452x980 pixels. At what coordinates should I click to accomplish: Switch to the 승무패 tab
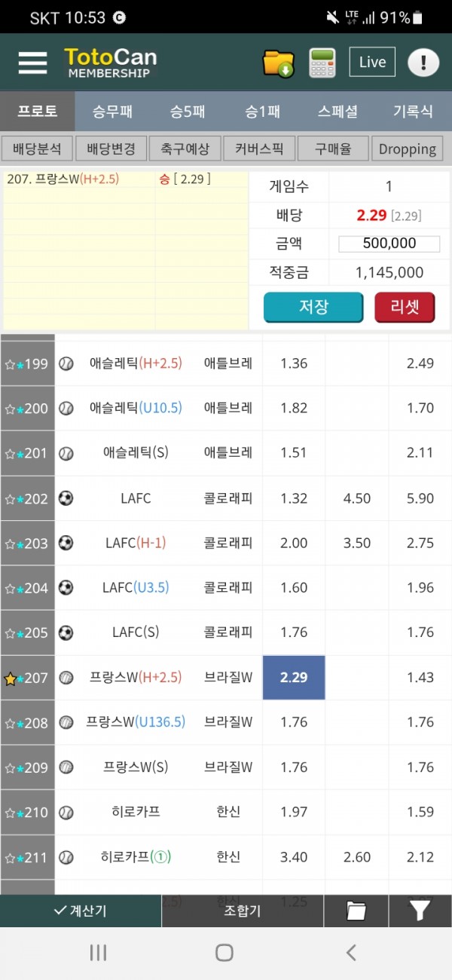[x=112, y=112]
